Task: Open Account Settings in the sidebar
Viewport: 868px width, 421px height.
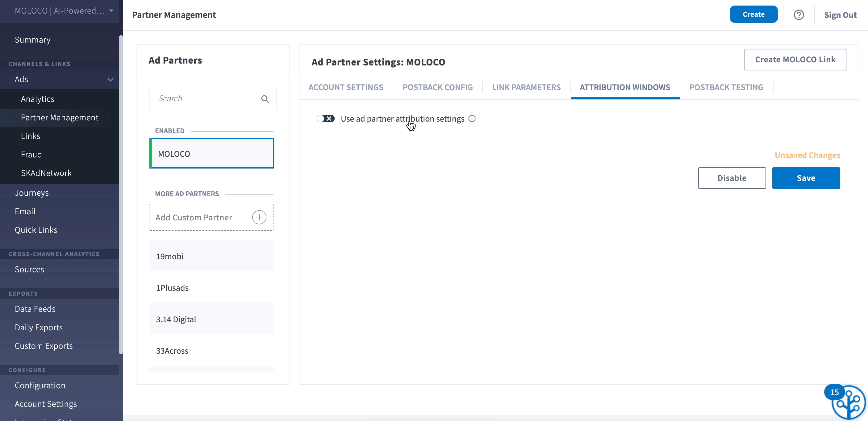Action: 46,404
